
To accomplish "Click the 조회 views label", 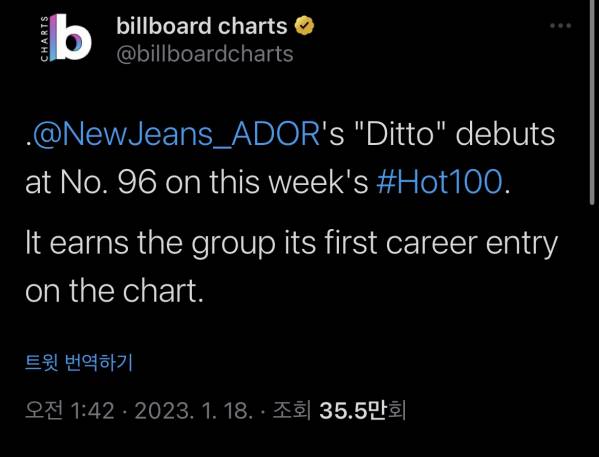I will pyautogui.click(x=291, y=410).
